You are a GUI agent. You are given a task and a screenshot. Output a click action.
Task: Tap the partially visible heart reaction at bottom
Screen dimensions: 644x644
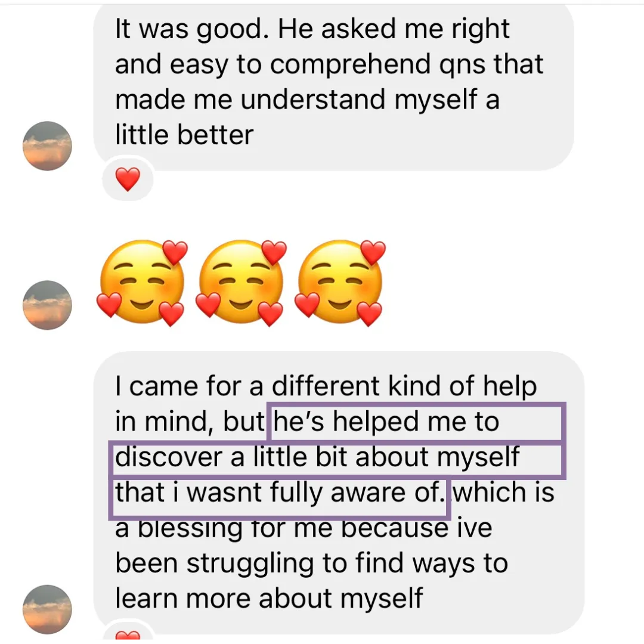(128, 635)
